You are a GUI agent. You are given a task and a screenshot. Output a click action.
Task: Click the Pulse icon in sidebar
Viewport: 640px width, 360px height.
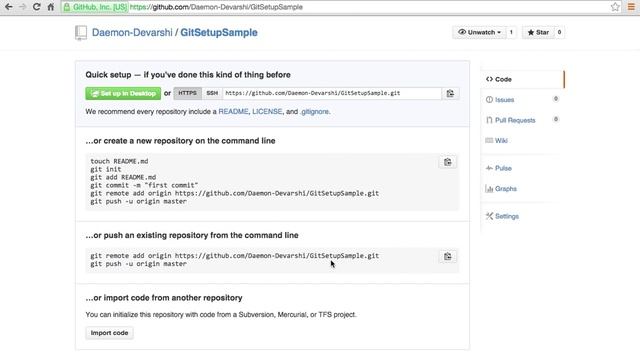489,168
